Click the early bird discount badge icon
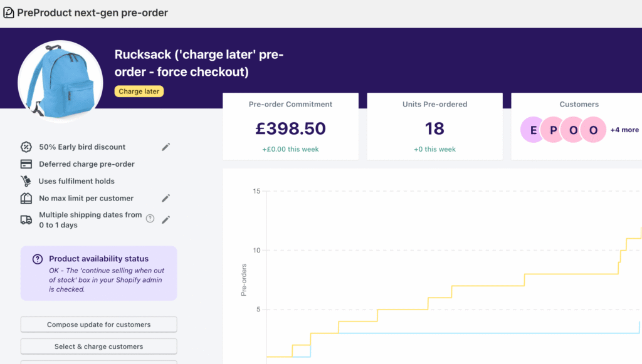The width and height of the screenshot is (642, 364). coord(26,147)
